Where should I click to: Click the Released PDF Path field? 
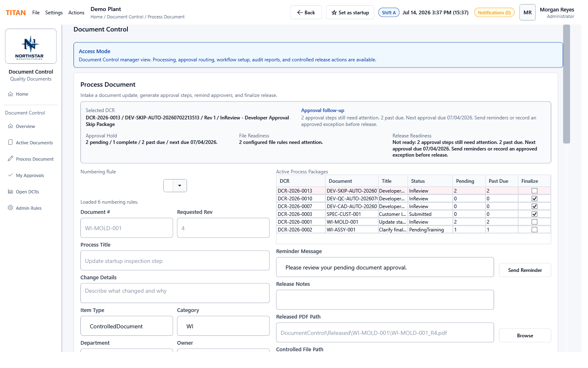[385, 333]
